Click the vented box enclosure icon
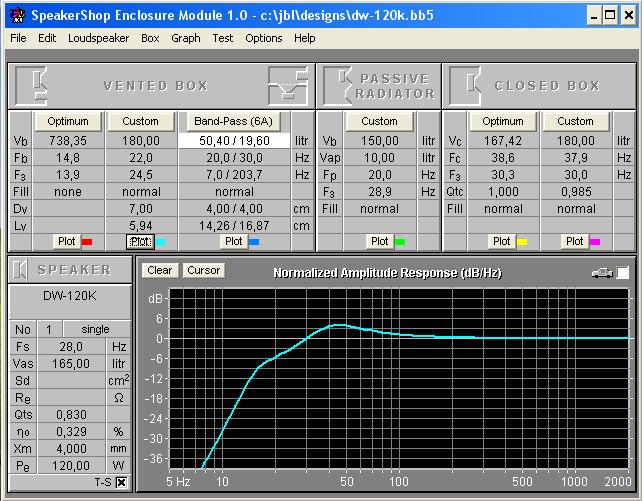Image resolution: width=644 pixels, height=501 pixels. point(31,86)
